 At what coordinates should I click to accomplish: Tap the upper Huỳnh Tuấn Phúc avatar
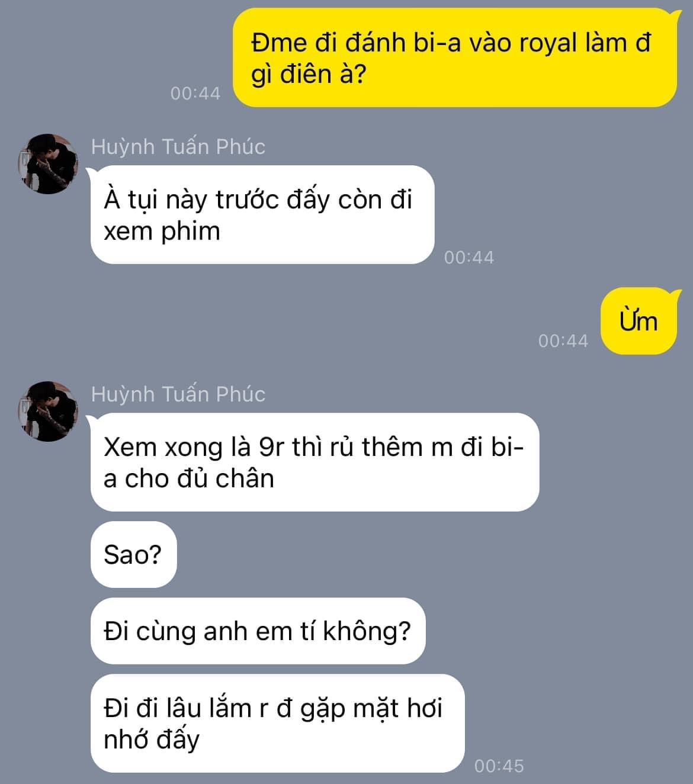(48, 164)
